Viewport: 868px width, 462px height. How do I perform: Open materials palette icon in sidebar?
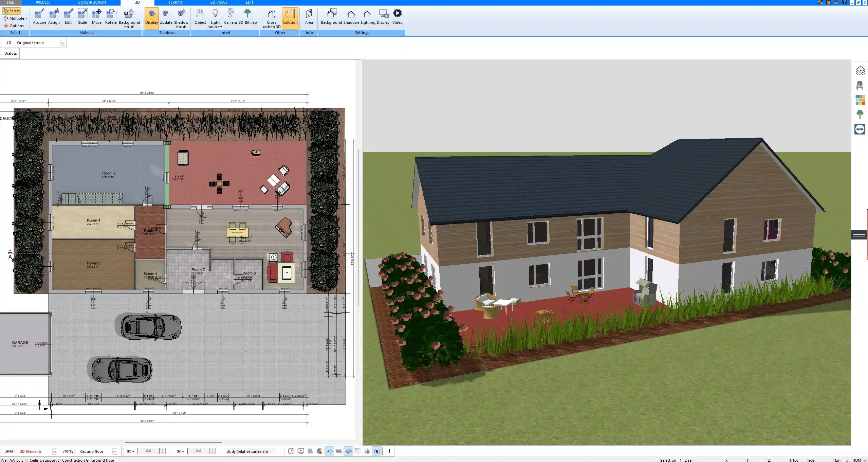860,100
